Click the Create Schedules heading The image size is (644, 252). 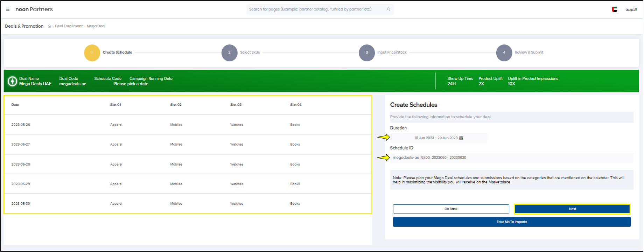pos(414,105)
